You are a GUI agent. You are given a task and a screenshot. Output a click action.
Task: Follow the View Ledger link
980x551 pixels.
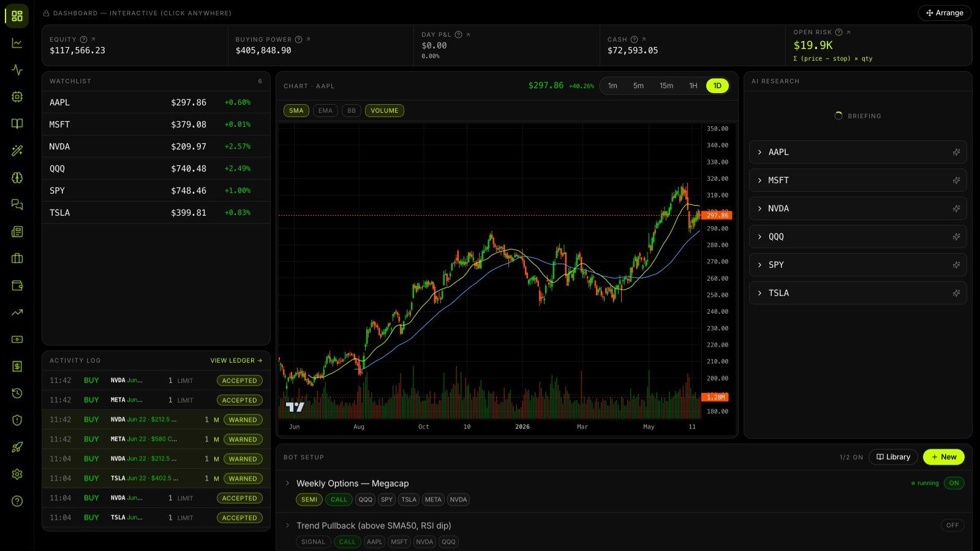tap(236, 360)
